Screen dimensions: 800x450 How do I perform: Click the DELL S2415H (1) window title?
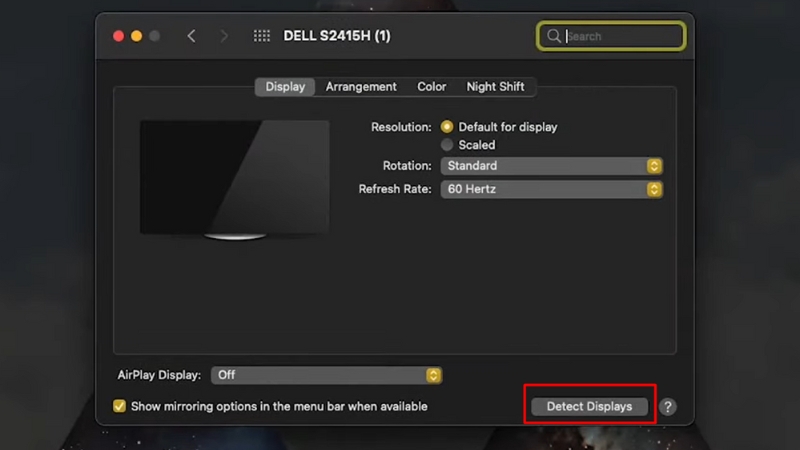[x=337, y=36]
